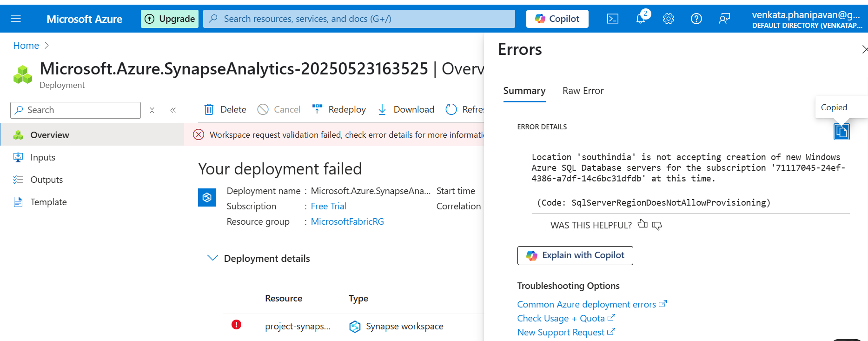Click the Home breadcrumb link
The width and height of the screenshot is (868, 341).
point(26,46)
